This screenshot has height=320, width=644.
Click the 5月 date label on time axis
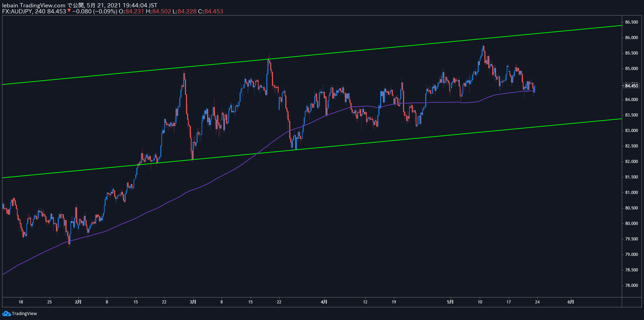pos(450,302)
